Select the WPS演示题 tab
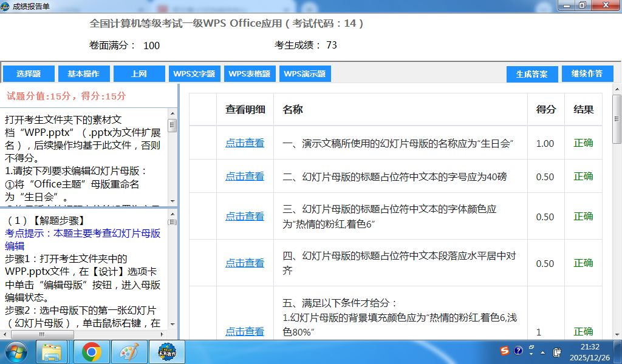The image size is (622, 364). 305,73
